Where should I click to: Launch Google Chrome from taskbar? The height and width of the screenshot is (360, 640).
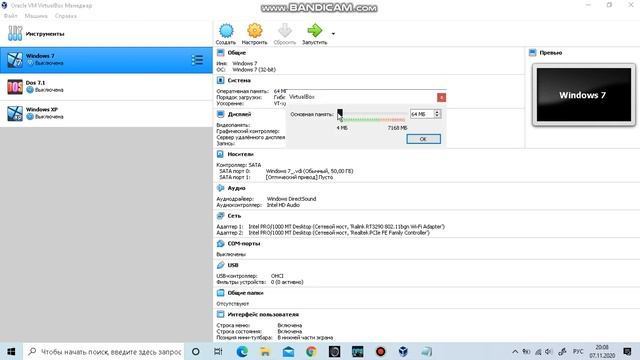pos(311,351)
